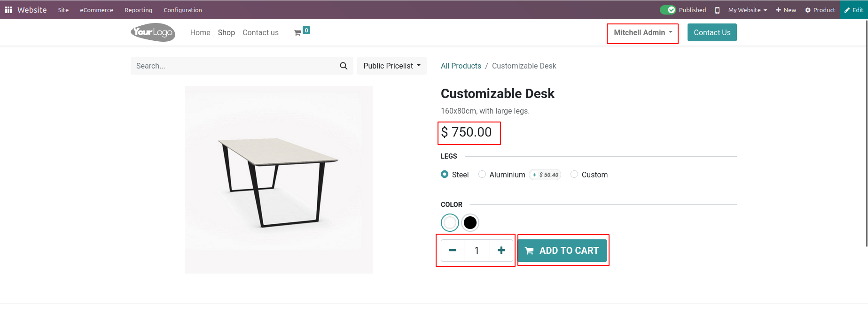Click the pencil Edit button

click(854, 10)
